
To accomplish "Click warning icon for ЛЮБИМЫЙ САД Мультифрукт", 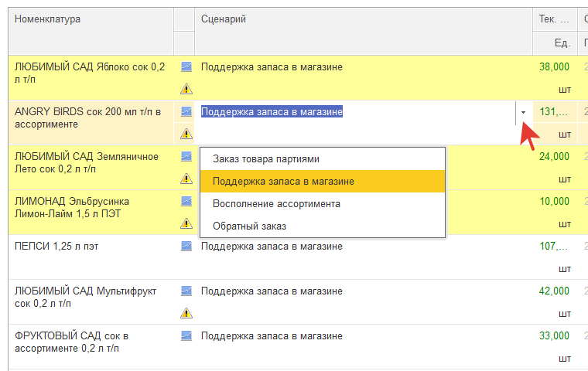I will [186, 313].
